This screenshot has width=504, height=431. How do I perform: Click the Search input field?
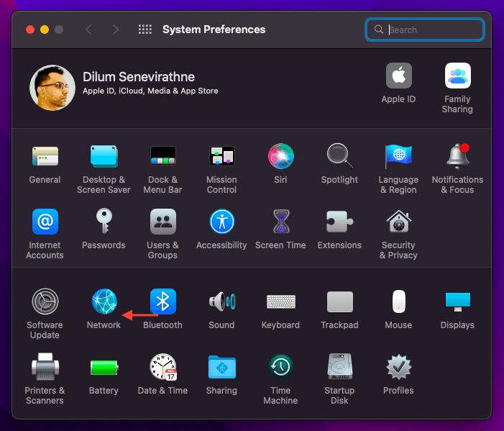(x=425, y=30)
